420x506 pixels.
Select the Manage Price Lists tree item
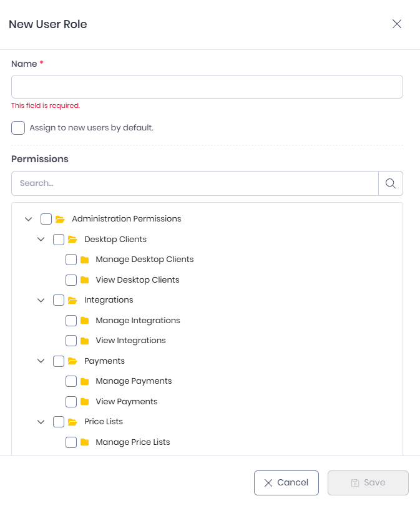tap(133, 442)
